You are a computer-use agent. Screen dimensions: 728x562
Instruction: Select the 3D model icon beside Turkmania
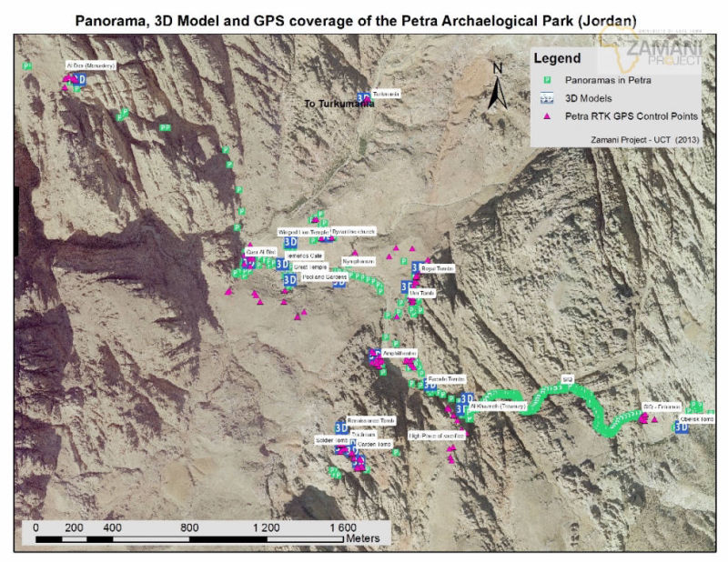[x=363, y=97]
